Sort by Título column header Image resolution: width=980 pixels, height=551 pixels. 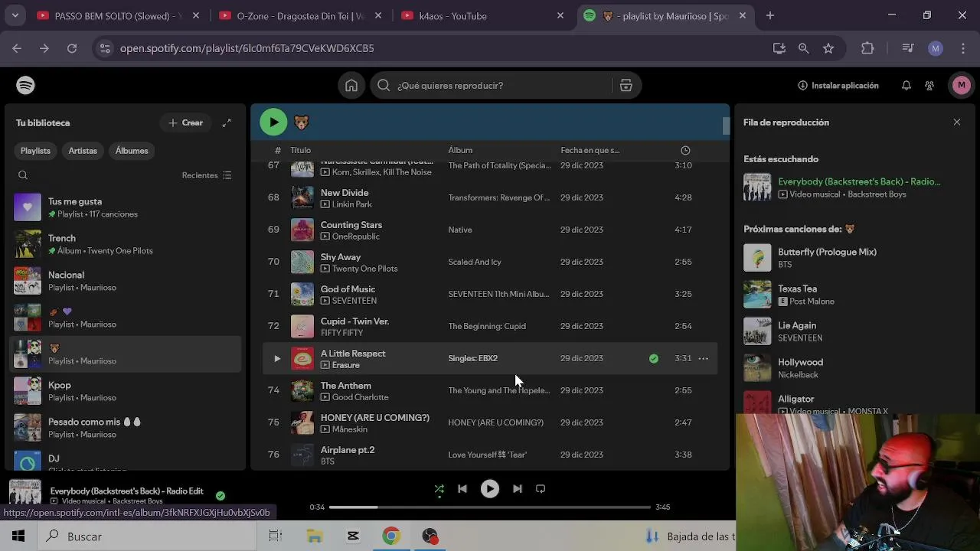(300, 150)
